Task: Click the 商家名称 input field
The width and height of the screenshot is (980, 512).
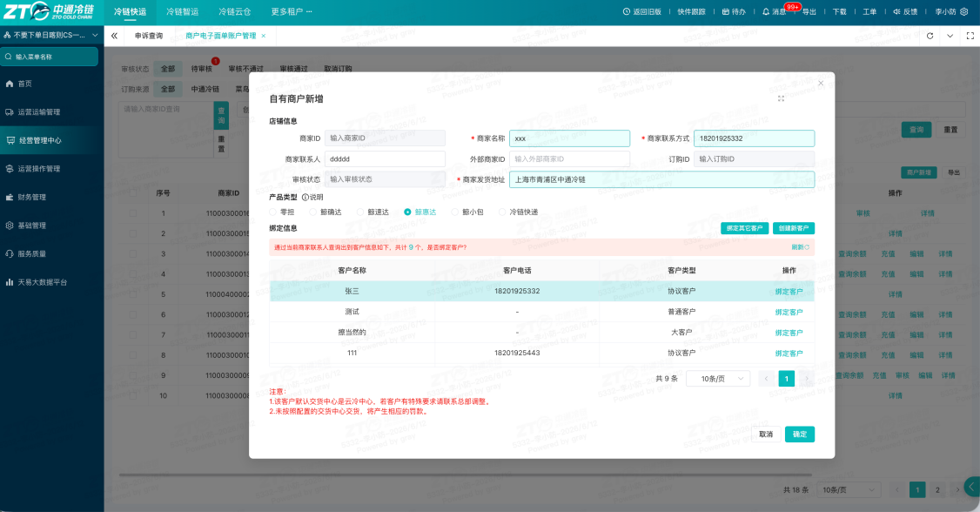Action: 569,138
